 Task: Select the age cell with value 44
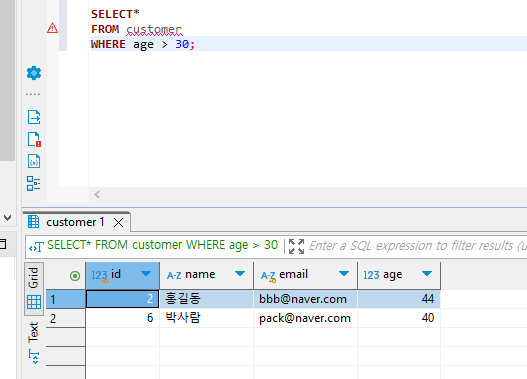(399, 299)
